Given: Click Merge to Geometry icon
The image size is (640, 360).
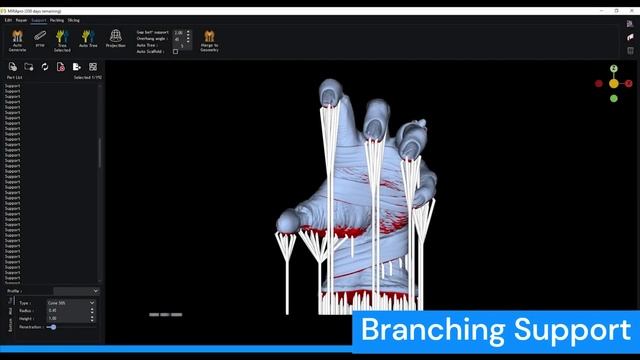Looking at the screenshot, I should (x=209, y=40).
